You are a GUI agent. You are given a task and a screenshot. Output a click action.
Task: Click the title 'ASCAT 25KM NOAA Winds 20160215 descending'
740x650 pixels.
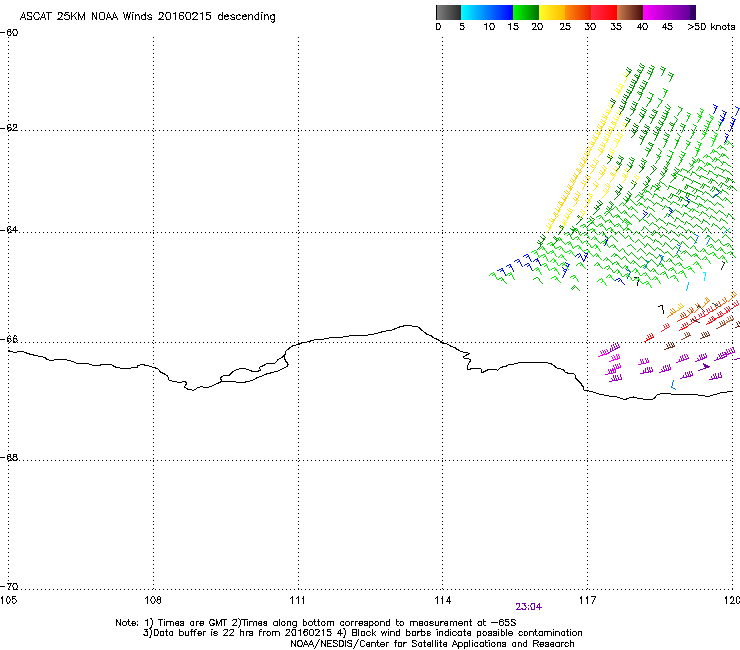click(148, 17)
